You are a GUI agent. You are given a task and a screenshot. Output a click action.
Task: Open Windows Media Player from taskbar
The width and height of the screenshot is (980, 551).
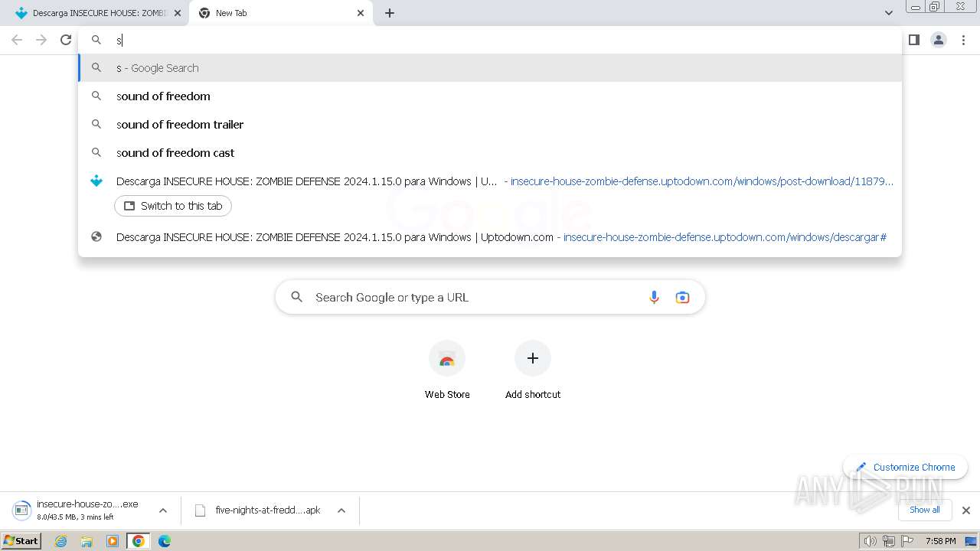[113, 541]
